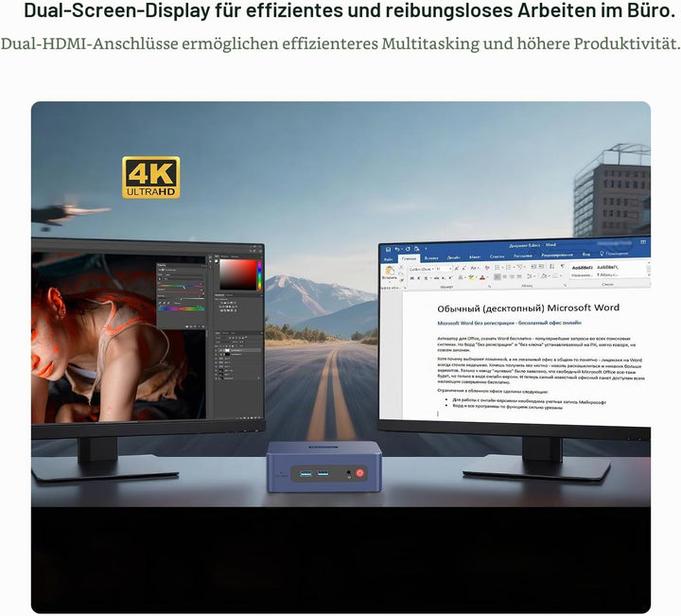The height and width of the screenshot is (616, 681).
Task: Click the Save icon in Word's title bar
Action: pos(389,250)
